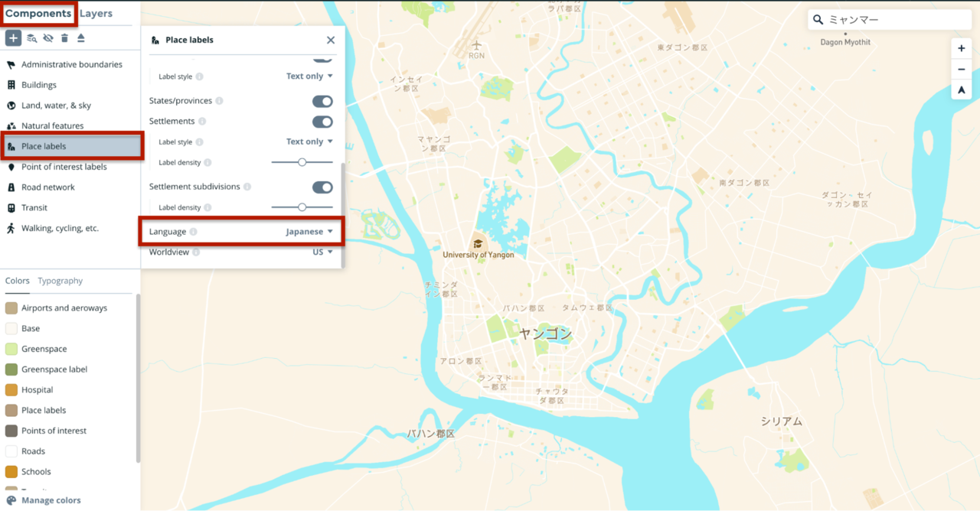Screen dimensions: 980x511
Task: Click the Buildings component icon
Action: click(x=11, y=85)
